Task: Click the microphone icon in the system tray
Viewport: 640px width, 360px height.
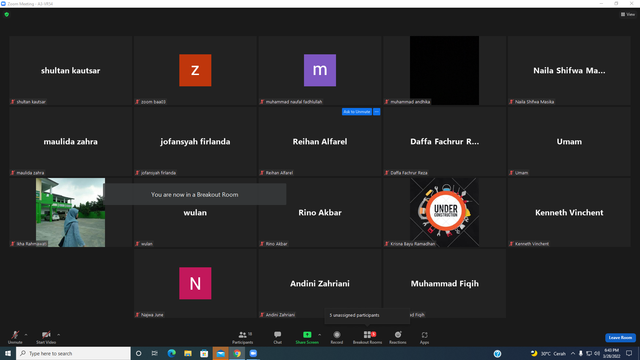Action: point(580,353)
